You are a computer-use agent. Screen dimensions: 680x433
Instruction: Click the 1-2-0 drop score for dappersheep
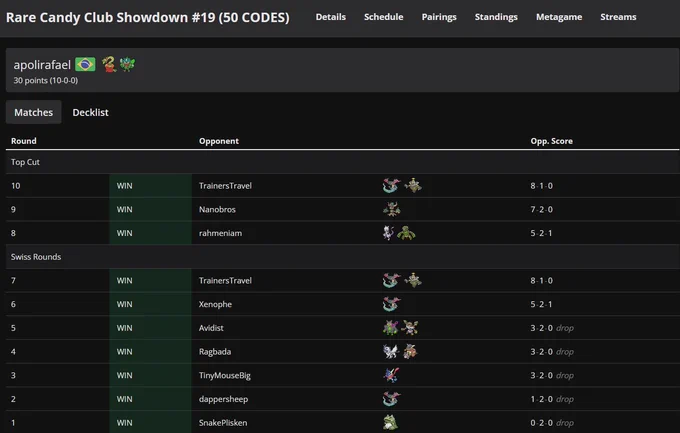pyautogui.click(x=552, y=399)
